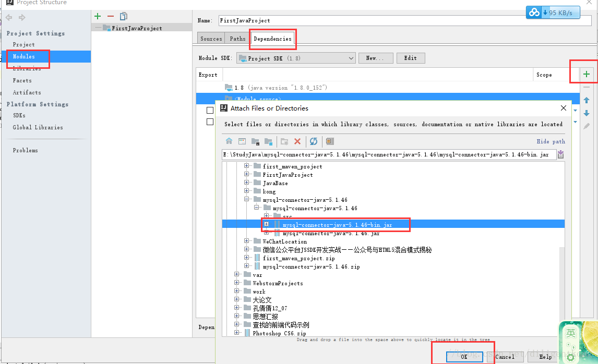
Task: Select Modules in Project Settings
Action: [23, 56]
